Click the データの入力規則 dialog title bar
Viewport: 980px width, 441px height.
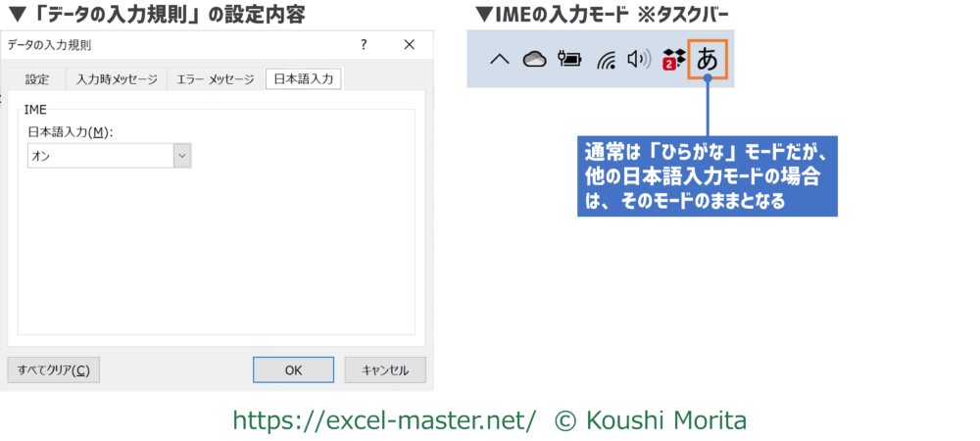click(x=176, y=45)
